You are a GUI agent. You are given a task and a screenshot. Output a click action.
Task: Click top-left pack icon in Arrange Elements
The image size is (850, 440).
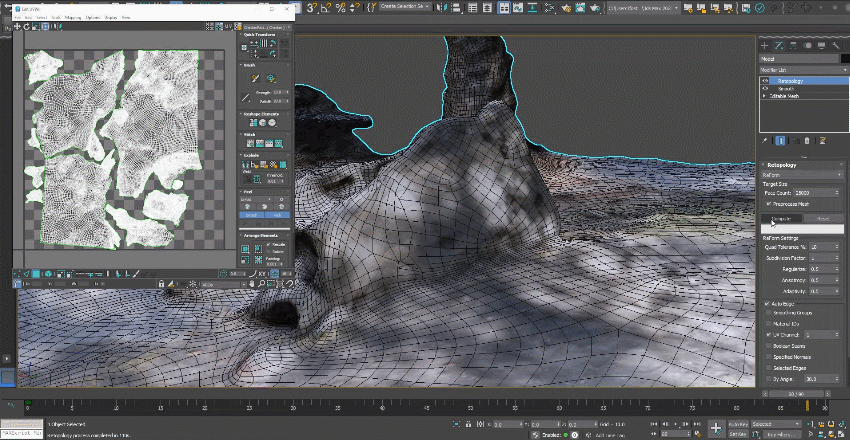[x=246, y=249]
